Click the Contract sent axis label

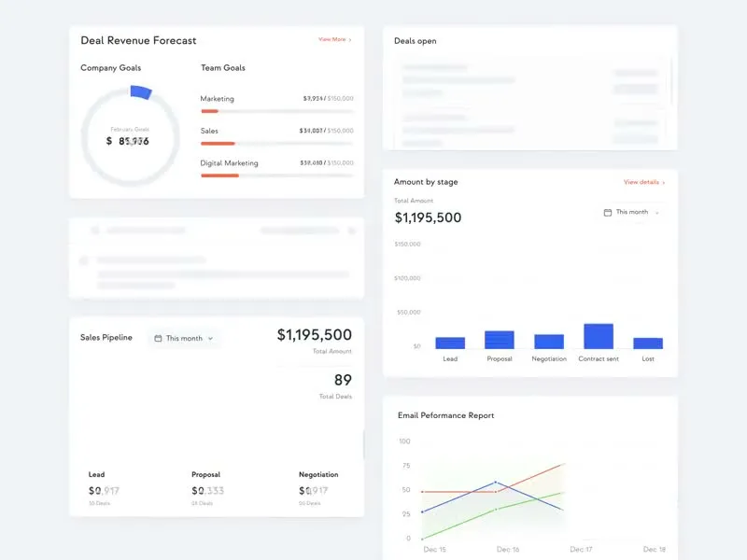click(599, 358)
